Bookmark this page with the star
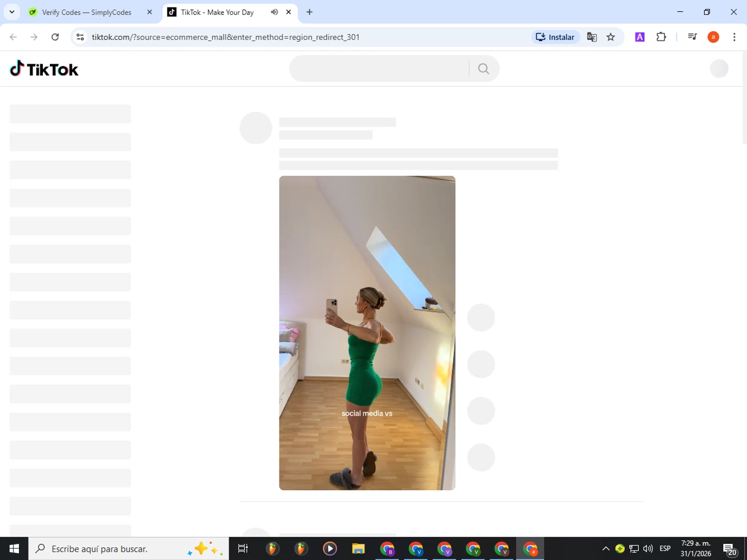 [x=611, y=37]
